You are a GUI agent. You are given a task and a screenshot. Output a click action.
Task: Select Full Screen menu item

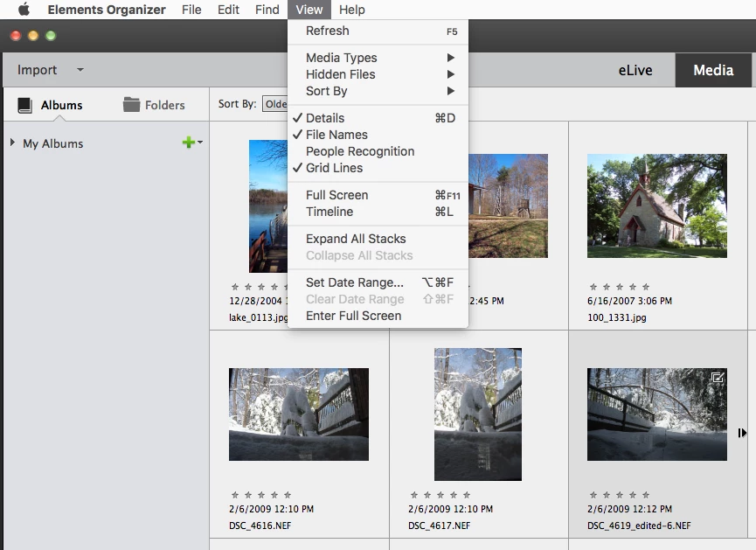(378, 195)
